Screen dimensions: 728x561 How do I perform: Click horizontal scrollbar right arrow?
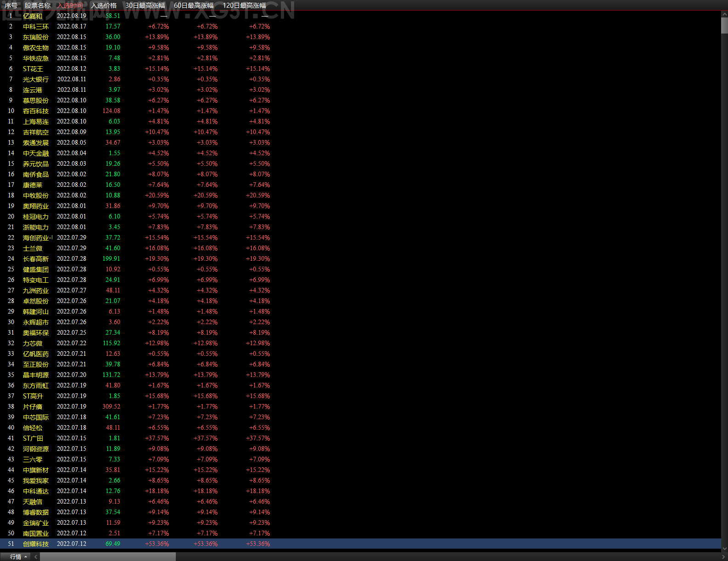pos(724,557)
